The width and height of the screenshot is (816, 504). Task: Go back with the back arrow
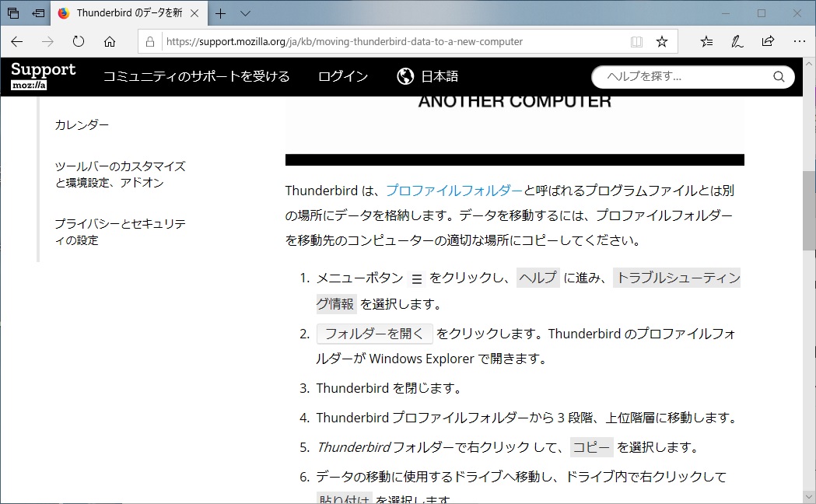(16, 41)
